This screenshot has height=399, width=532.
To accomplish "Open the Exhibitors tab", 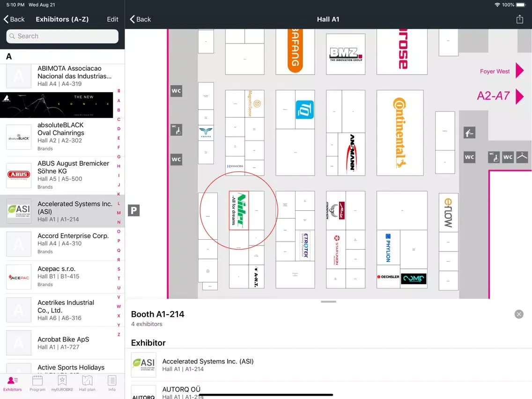I will (13, 384).
